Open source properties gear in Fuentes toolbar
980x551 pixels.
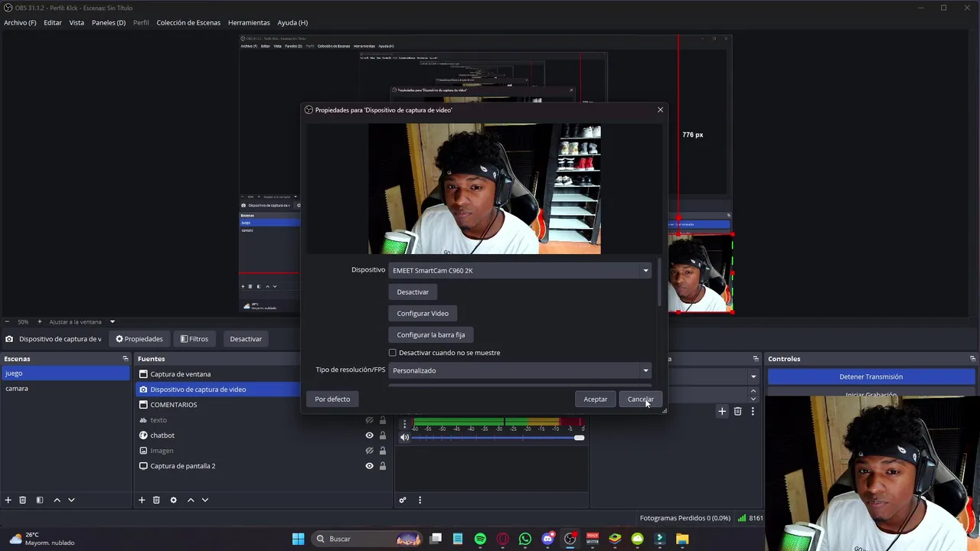tap(173, 500)
